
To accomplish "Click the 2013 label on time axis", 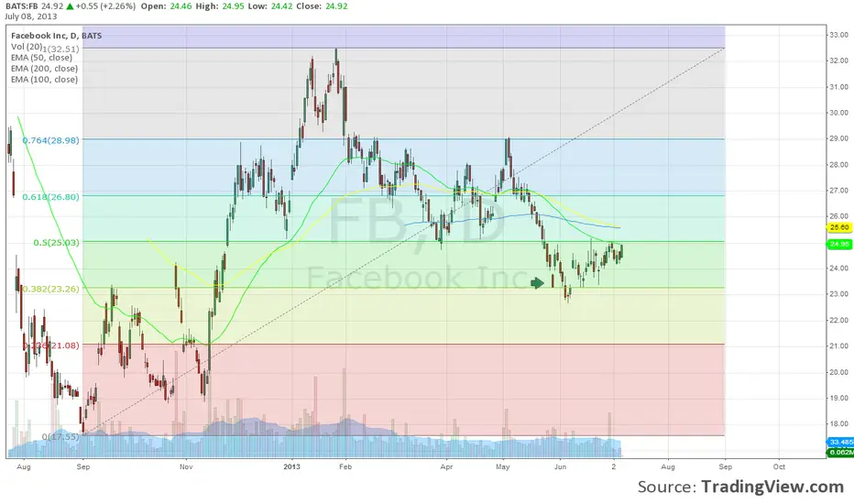I will click(x=292, y=467).
